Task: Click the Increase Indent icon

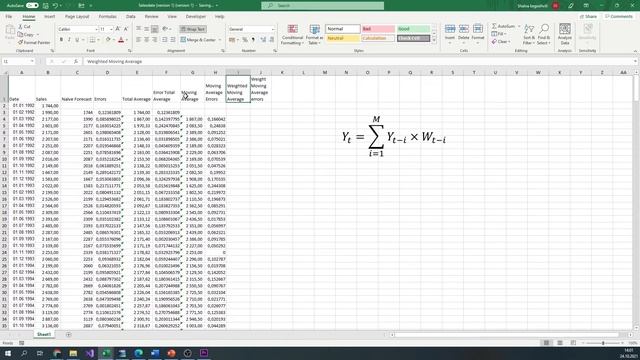Action: (173, 40)
